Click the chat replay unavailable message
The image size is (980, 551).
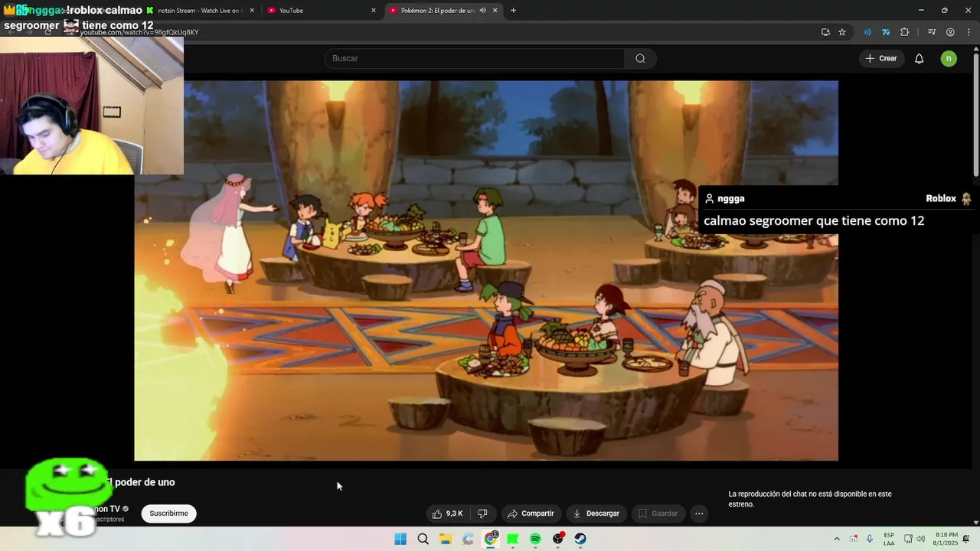[810, 499]
